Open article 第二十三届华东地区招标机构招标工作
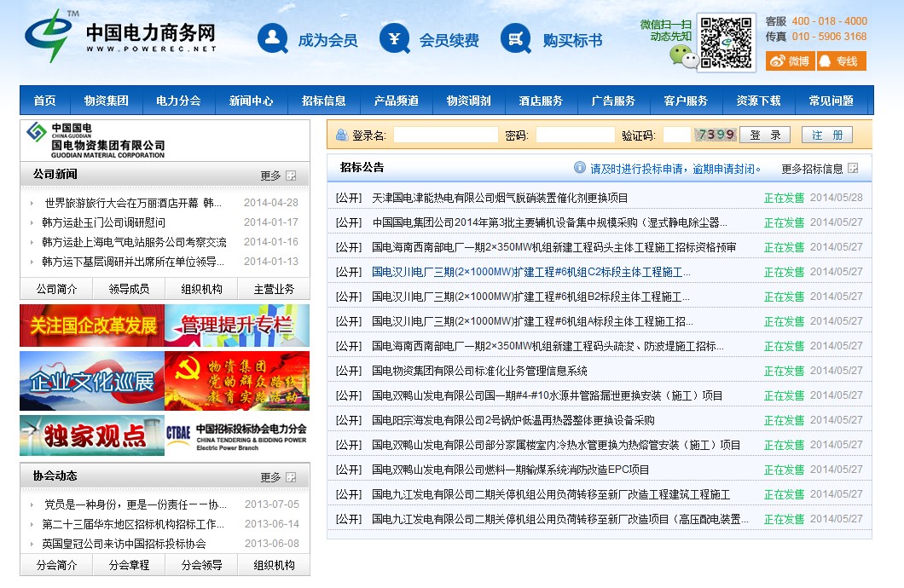Viewport: 904px width, 588px height. pyautogui.click(x=133, y=524)
